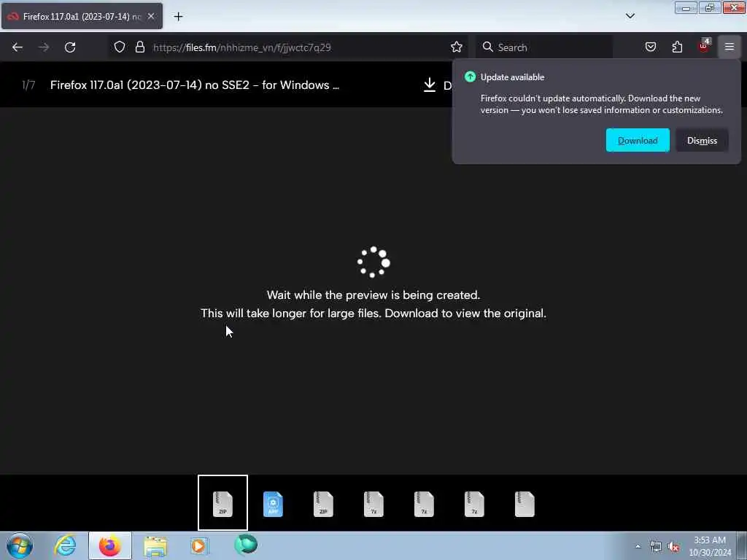Open the tracking protection shield icon
The height and width of the screenshot is (560, 747).
tap(120, 47)
